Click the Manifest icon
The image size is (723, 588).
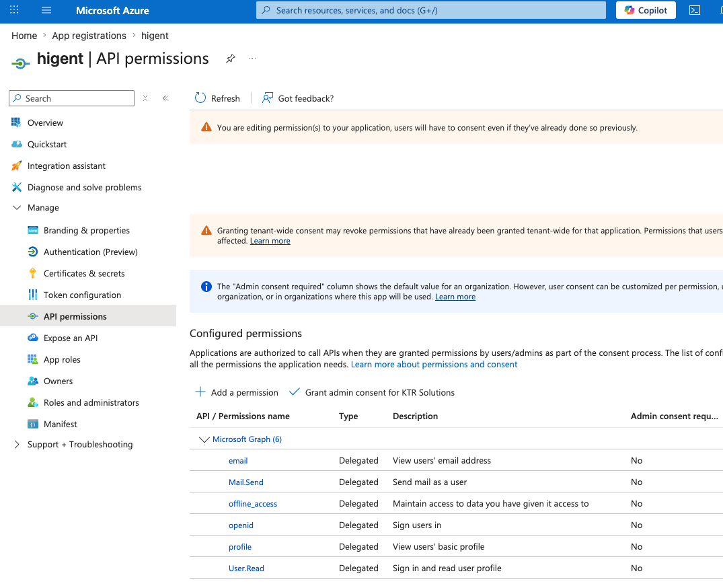pos(33,424)
